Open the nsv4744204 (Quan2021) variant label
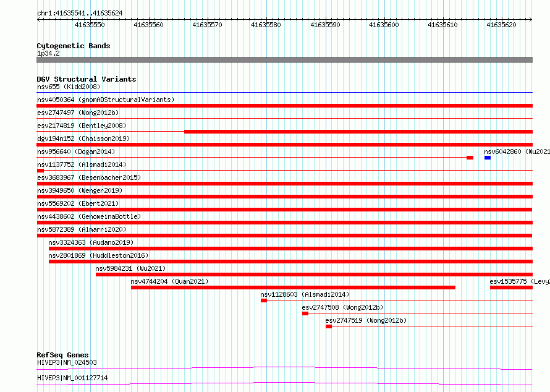The height and width of the screenshot is (392, 550). click(169, 281)
